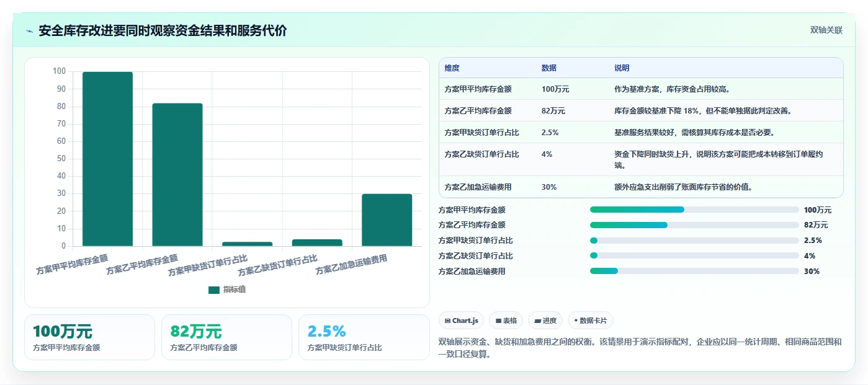The width and height of the screenshot is (868, 385).
Task: Click 方案乙缺货订单行占比 in the table's 维度 column
Action: (482, 154)
